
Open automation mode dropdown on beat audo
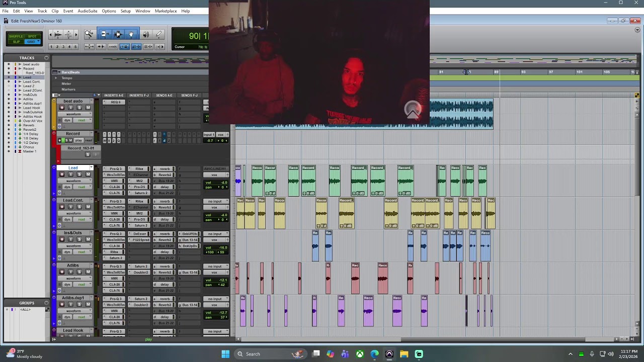tap(84, 120)
